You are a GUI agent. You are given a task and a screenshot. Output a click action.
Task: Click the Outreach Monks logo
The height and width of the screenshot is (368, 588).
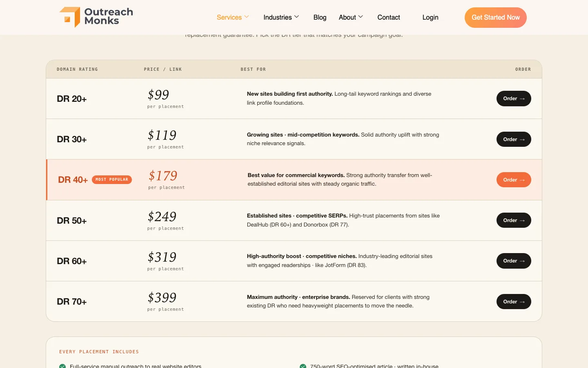coord(96,17)
